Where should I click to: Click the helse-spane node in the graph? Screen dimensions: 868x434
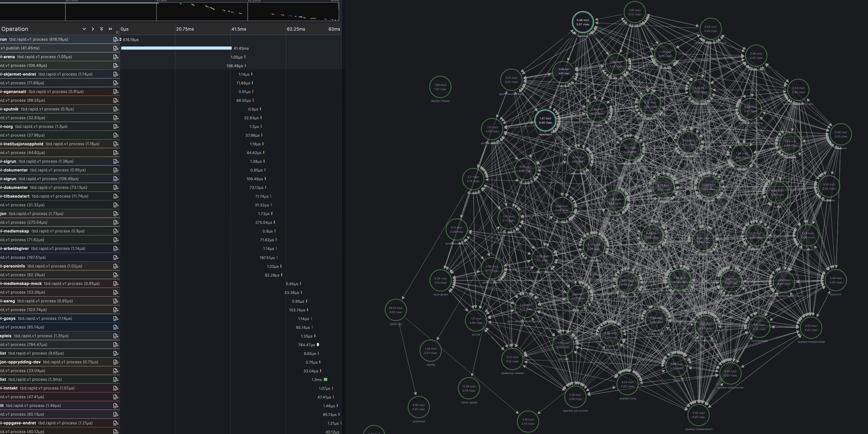469,388
